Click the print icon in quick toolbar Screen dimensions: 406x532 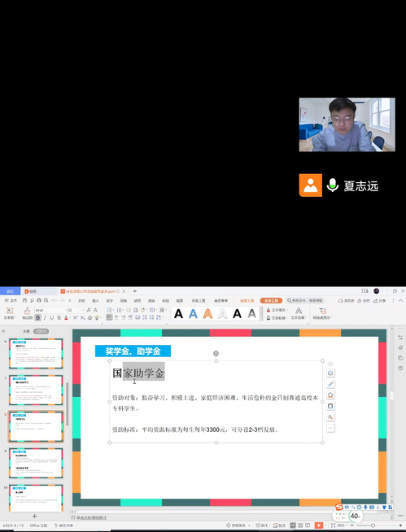pos(39,301)
